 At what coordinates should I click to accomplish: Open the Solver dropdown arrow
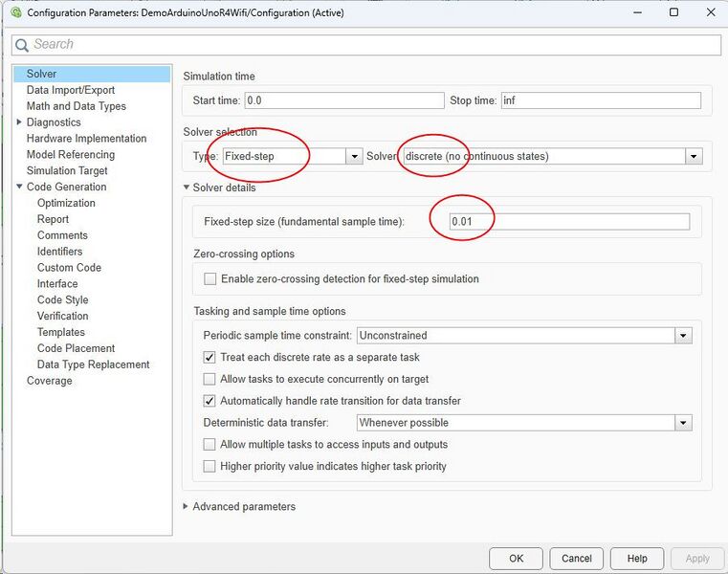pos(694,156)
